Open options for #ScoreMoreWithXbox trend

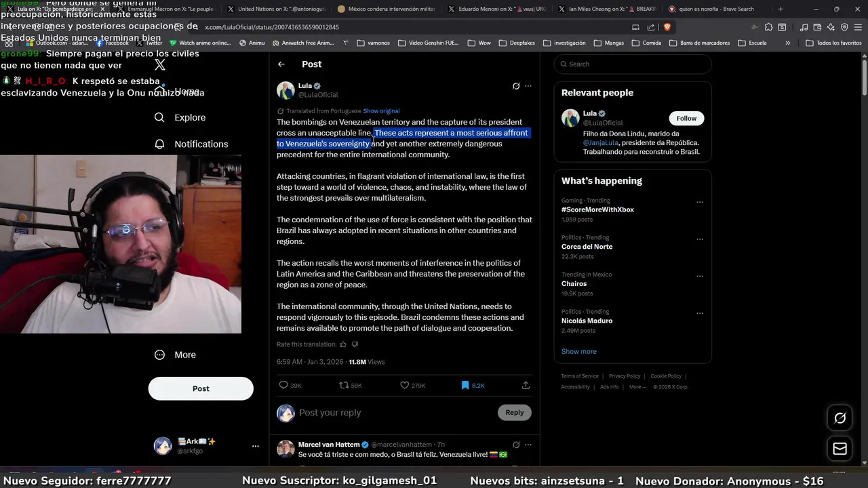pyautogui.click(x=700, y=202)
